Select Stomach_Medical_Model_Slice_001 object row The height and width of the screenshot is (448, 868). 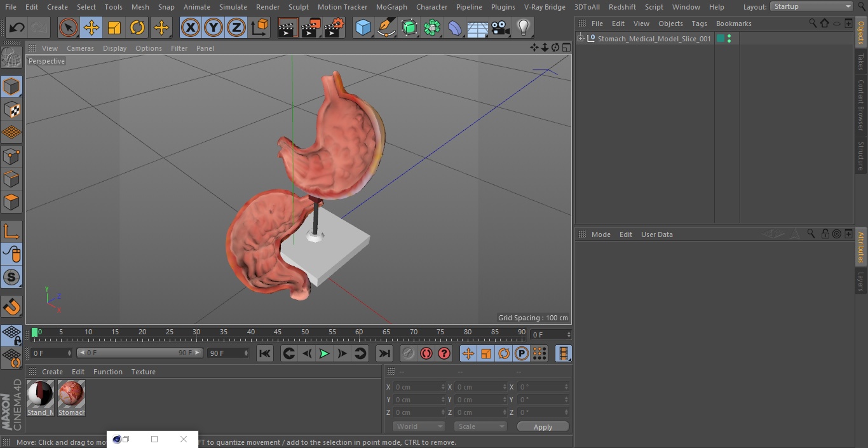pos(654,39)
